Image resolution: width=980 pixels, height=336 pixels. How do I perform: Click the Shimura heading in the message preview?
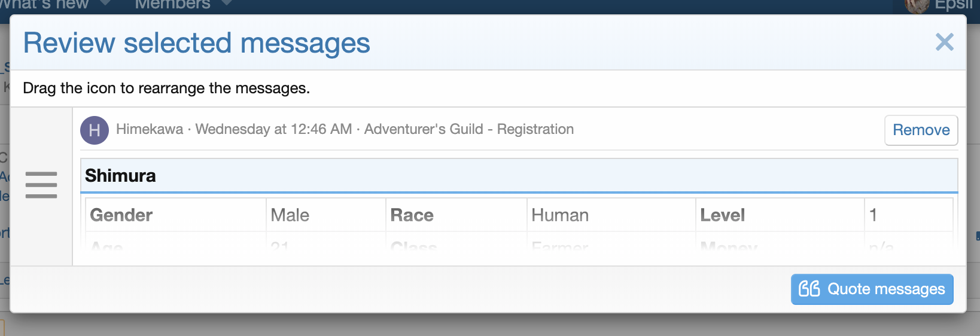coord(120,176)
